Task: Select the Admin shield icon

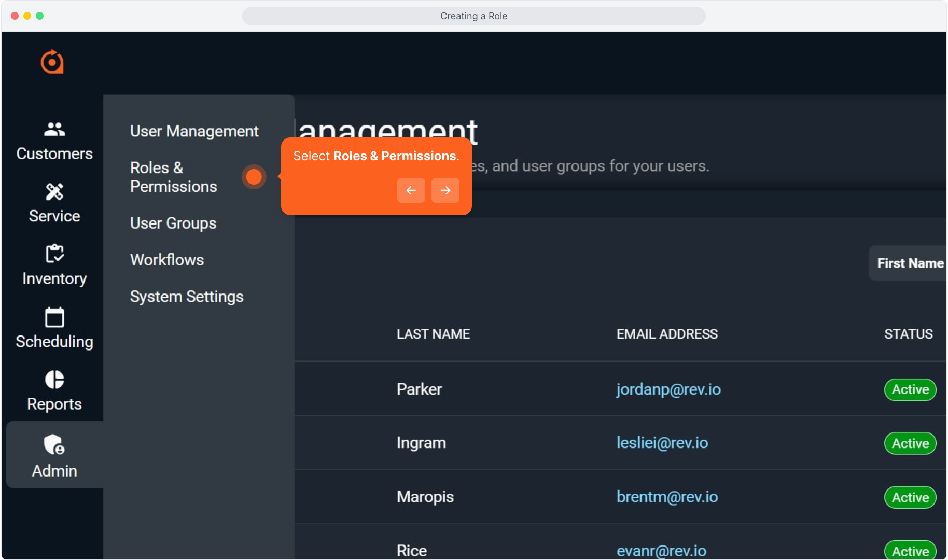Action: point(54,445)
